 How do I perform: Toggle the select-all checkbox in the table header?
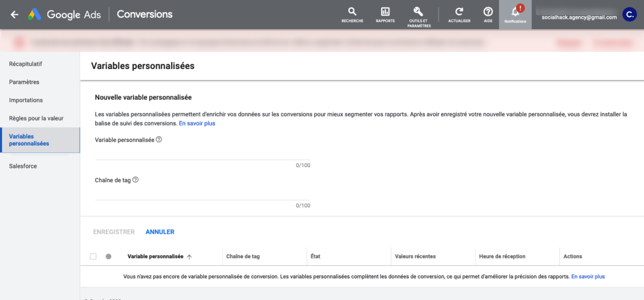pos(93,256)
